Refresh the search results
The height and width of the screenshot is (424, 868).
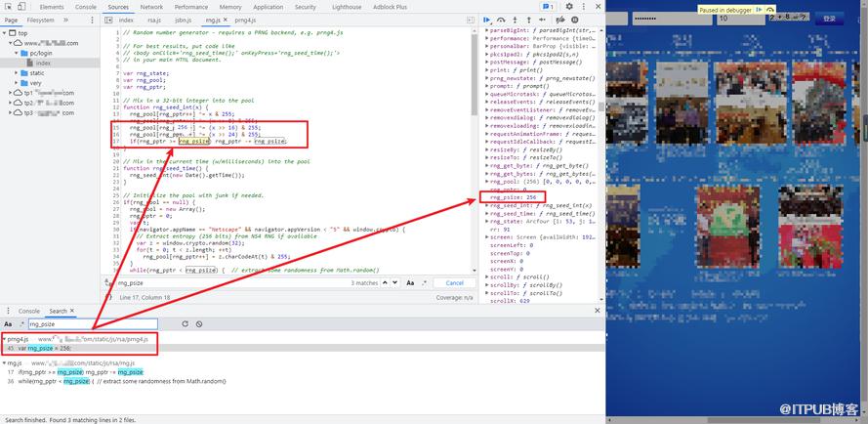(x=185, y=323)
